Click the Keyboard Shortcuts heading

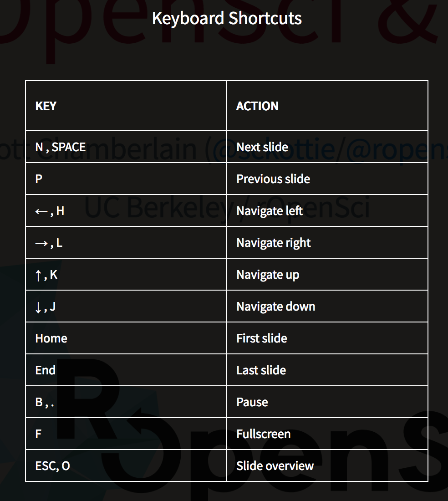227,18
